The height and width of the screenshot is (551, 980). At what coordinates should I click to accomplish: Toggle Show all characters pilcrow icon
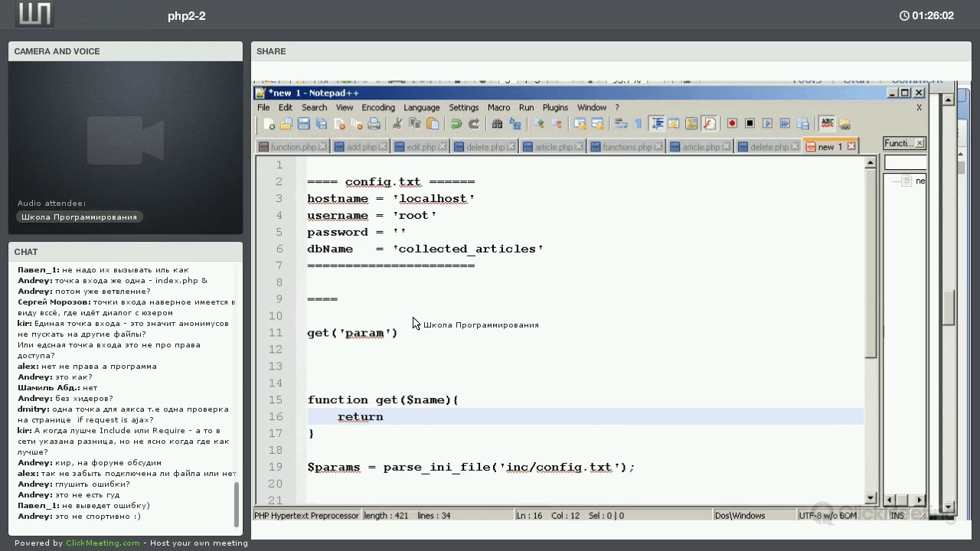click(x=638, y=124)
